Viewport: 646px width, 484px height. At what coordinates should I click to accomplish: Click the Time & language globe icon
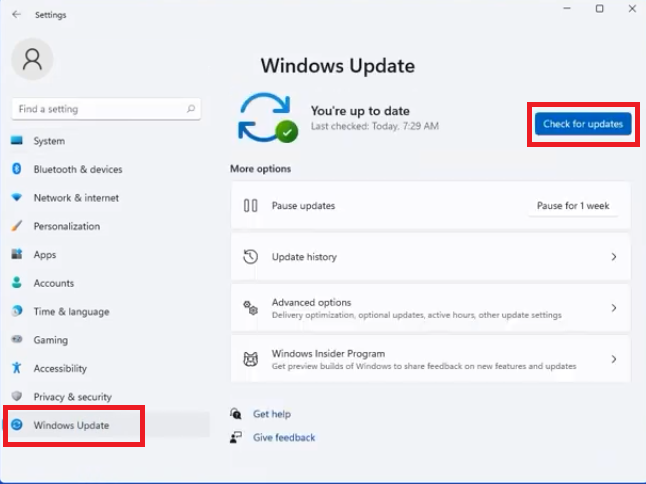point(17,311)
